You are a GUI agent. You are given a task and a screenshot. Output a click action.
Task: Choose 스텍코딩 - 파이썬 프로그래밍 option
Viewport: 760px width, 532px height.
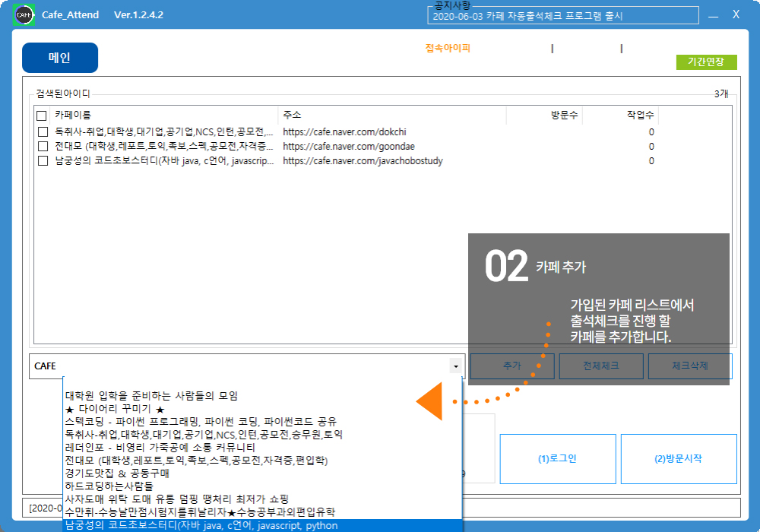263,422
